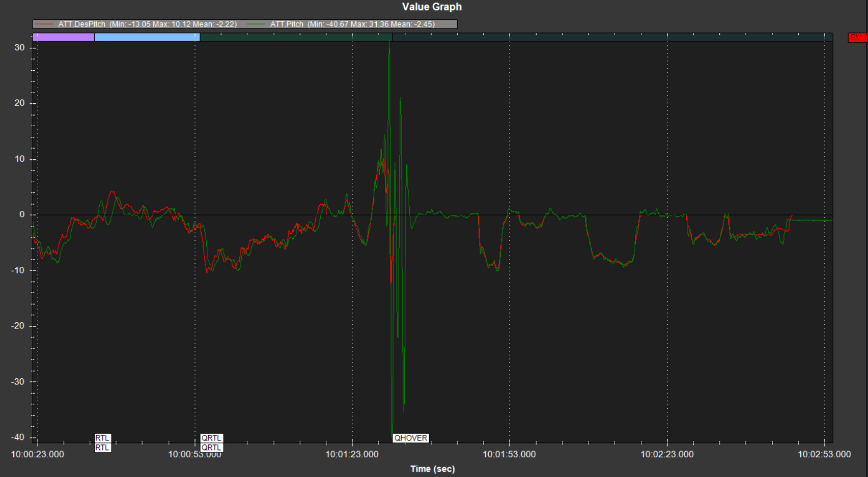Viewport: 868px width, 477px height.
Task: Click the -40 value on Y axis
Action: point(18,437)
